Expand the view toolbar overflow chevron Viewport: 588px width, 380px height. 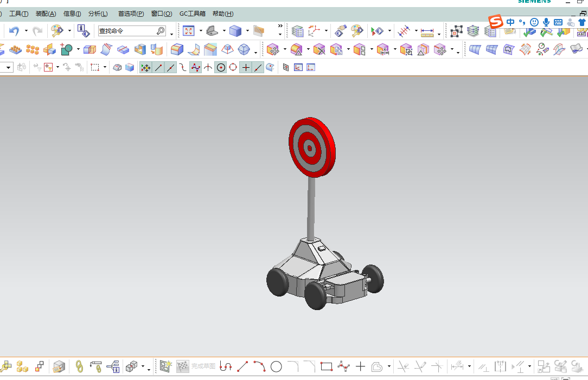pos(280,26)
